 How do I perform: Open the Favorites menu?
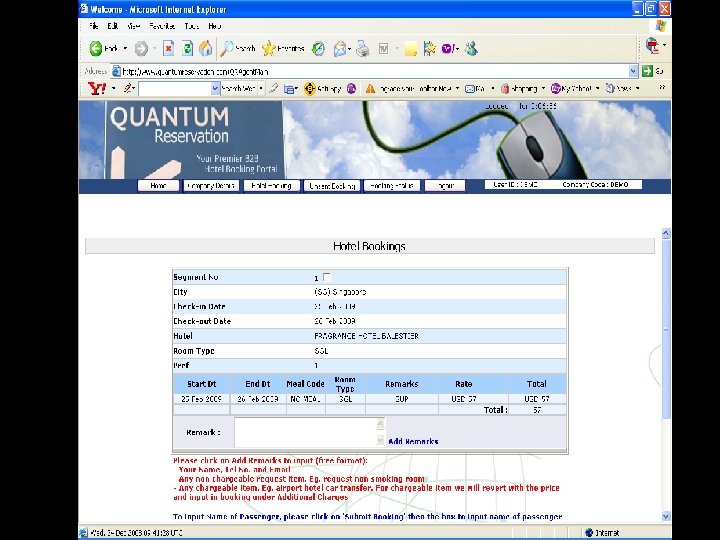[x=162, y=26]
